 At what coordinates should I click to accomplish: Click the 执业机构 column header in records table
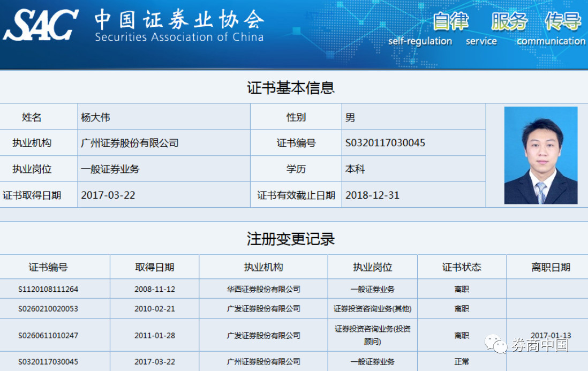point(263,267)
